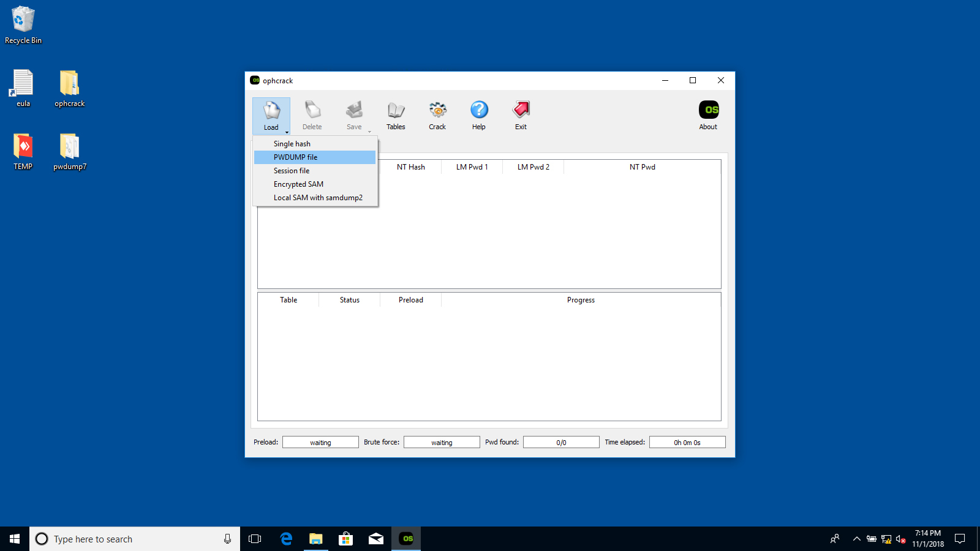
Task: Close the ophcrack window
Action: [x=721, y=80]
